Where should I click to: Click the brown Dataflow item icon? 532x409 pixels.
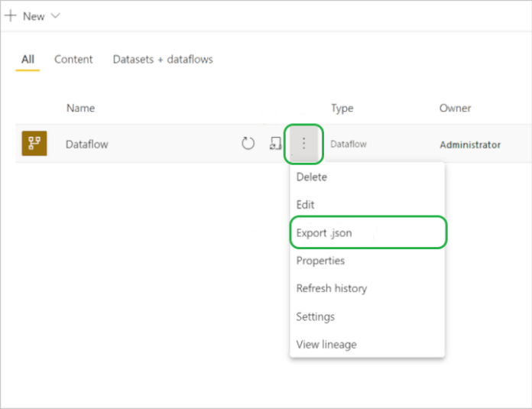[34, 144]
